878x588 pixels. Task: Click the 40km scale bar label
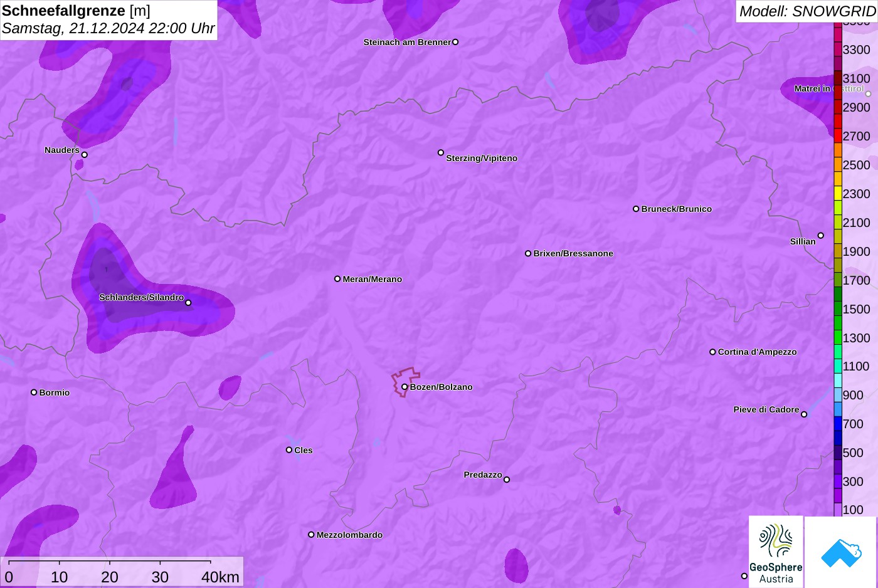[x=220, y=577]
